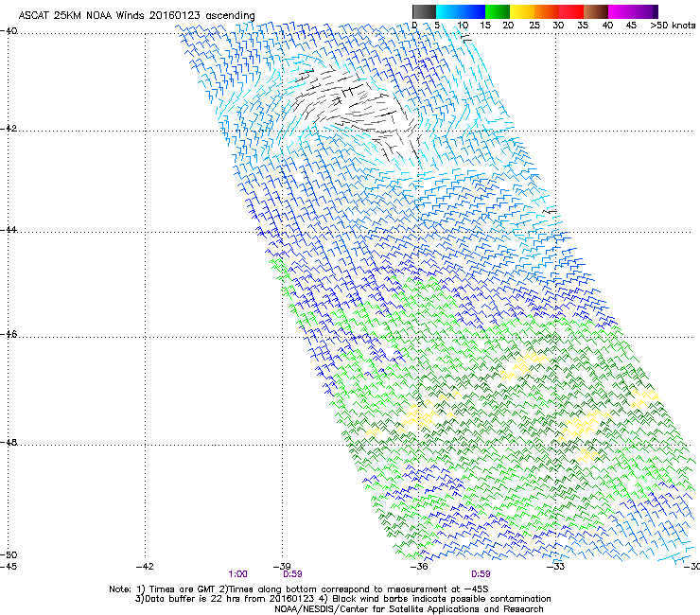
Task: Click the purple time stamp '1:00'
Action: [x=237, y=574]
